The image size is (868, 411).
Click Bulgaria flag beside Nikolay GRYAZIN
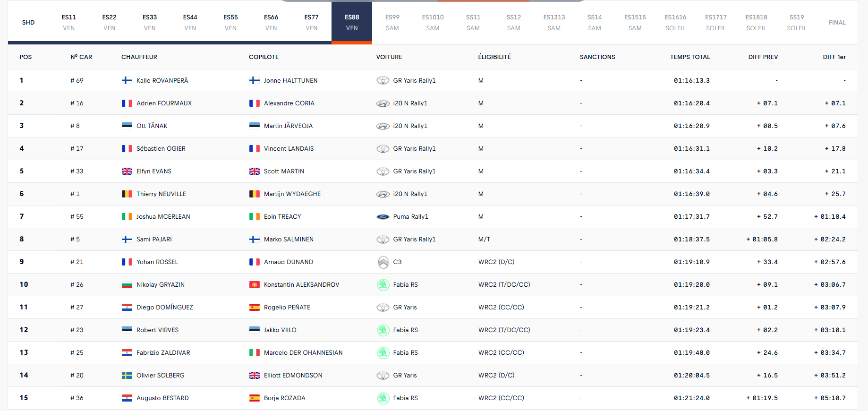[127, 284]
